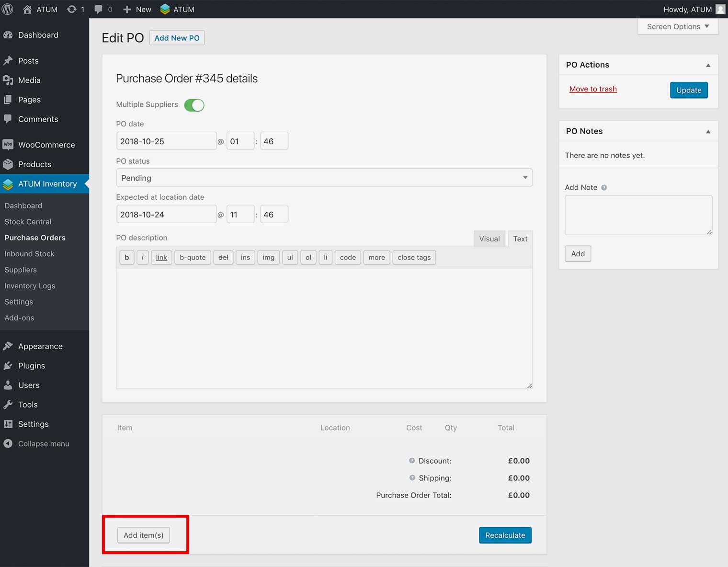
Task: Collapse the PO Actions panel
Action: point(708,65)
